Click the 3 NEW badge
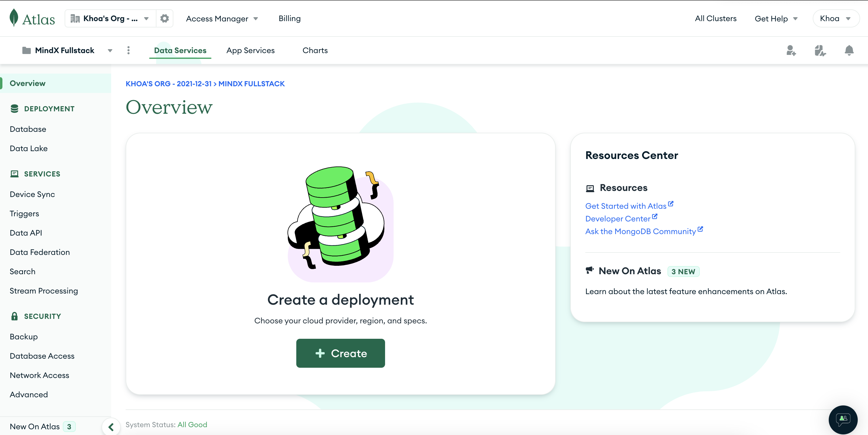The image size is (868, 435). pos(683,271)
